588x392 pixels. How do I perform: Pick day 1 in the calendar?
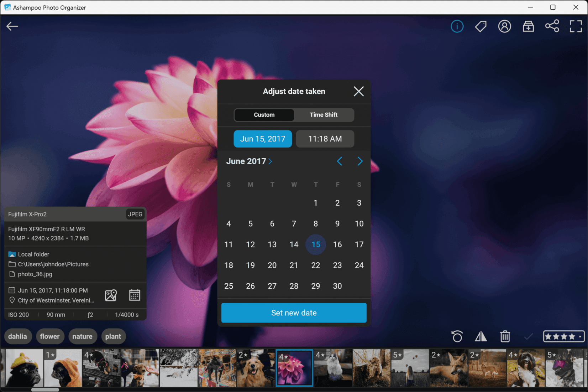pyautogui.click(x=316, y=203)
